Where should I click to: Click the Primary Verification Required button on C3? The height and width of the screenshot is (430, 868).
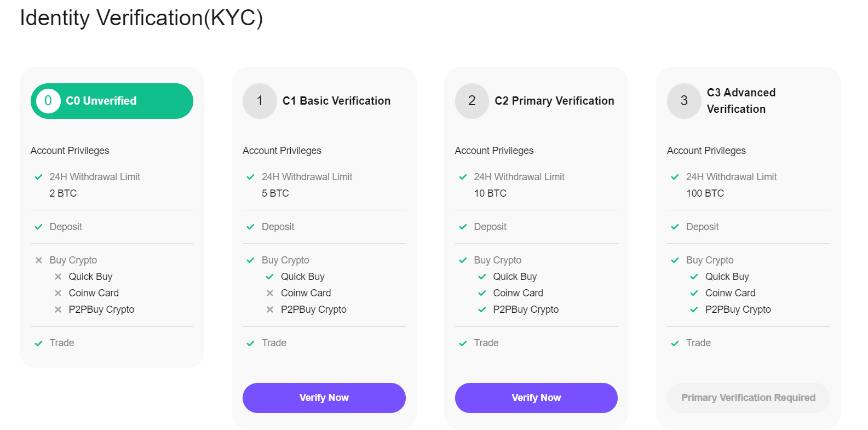point(748,398)
